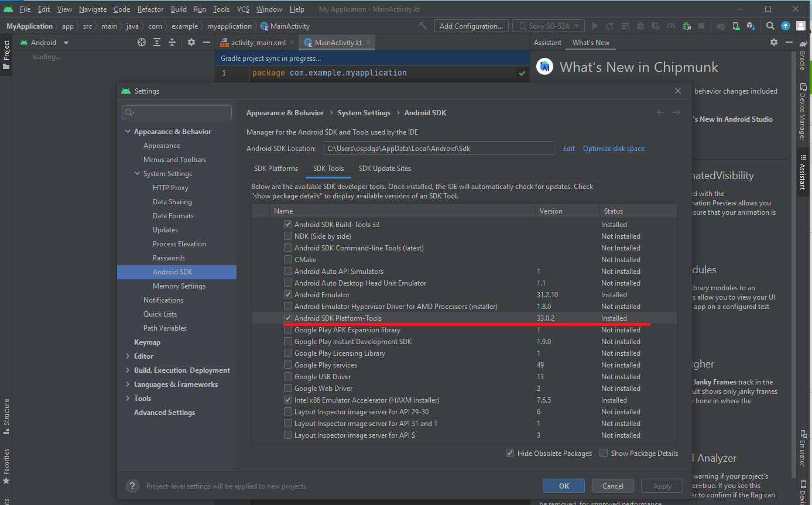Open Project panel gear options
This screenshot has width=812, height=505.
(191, 42)
